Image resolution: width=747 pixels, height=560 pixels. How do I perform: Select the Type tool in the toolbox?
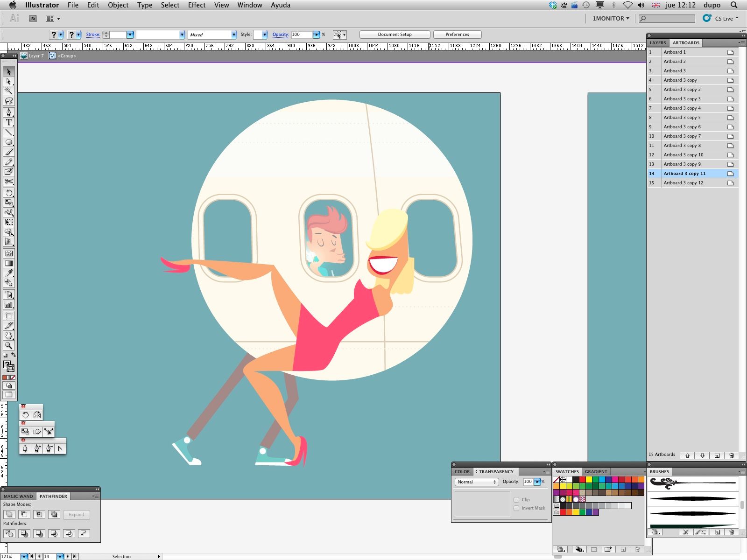(x=8, y=122)
